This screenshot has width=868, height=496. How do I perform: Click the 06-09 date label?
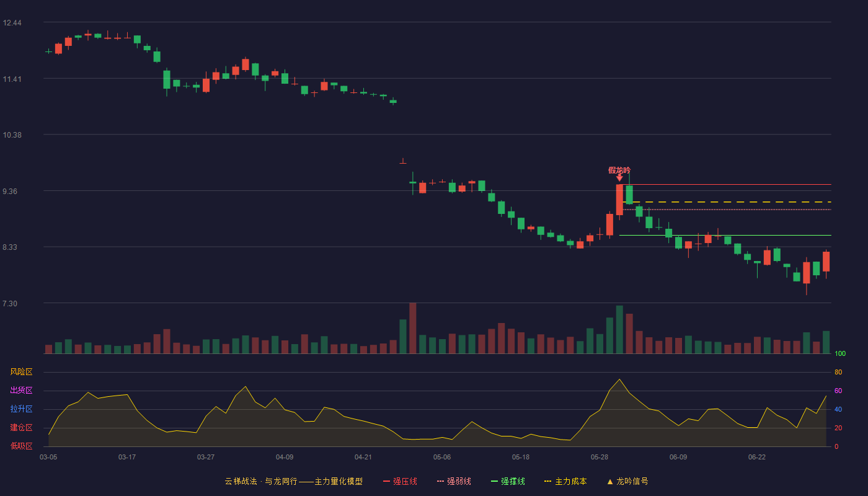(x=678, y=457)
